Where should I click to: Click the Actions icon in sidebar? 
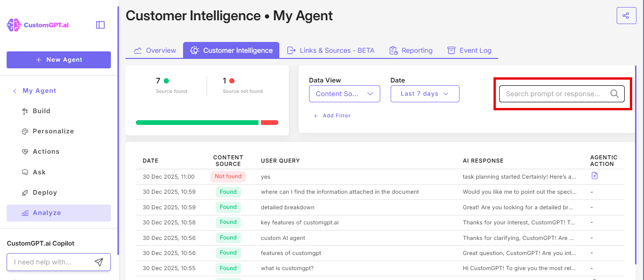pos(25,152)
